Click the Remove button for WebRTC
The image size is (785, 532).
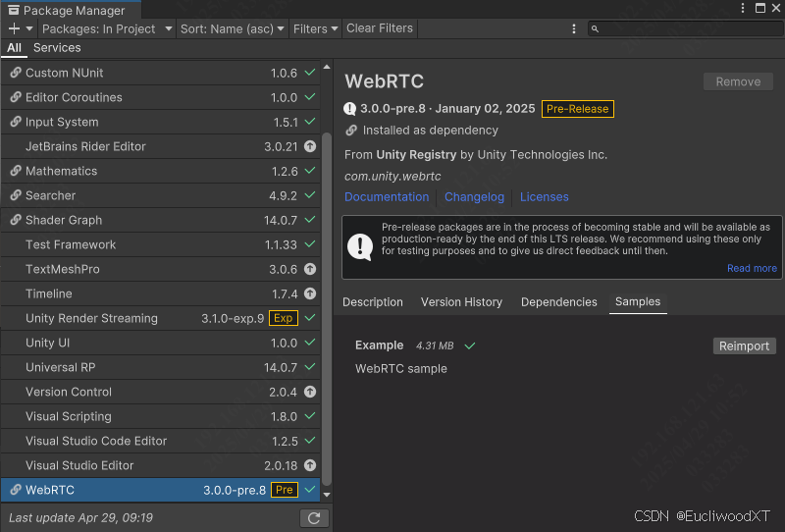(x=738, y=81)
